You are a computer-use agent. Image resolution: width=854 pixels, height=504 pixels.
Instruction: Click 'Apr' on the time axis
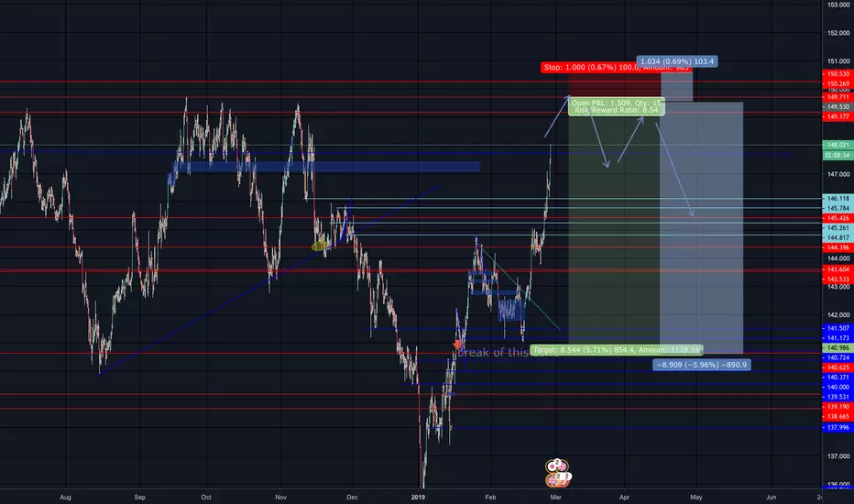[x=624, y=497]
